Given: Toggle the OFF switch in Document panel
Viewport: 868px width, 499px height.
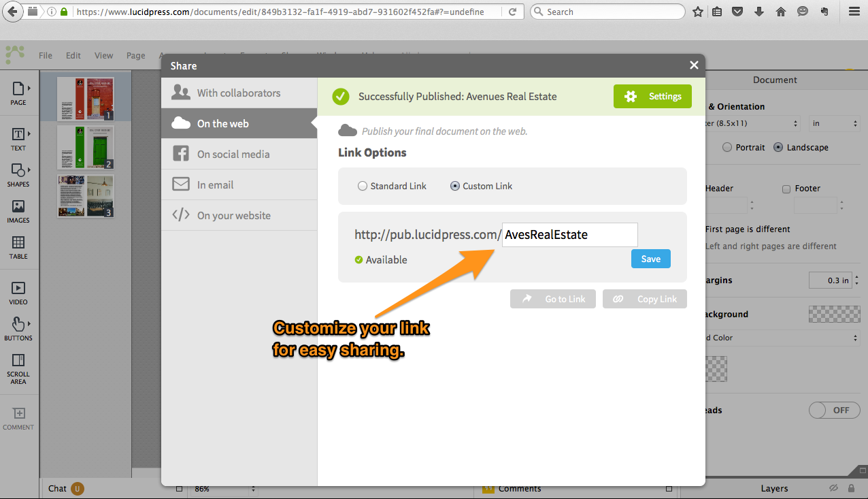Looking at the screenshot, I should click(x=833, y=411).
